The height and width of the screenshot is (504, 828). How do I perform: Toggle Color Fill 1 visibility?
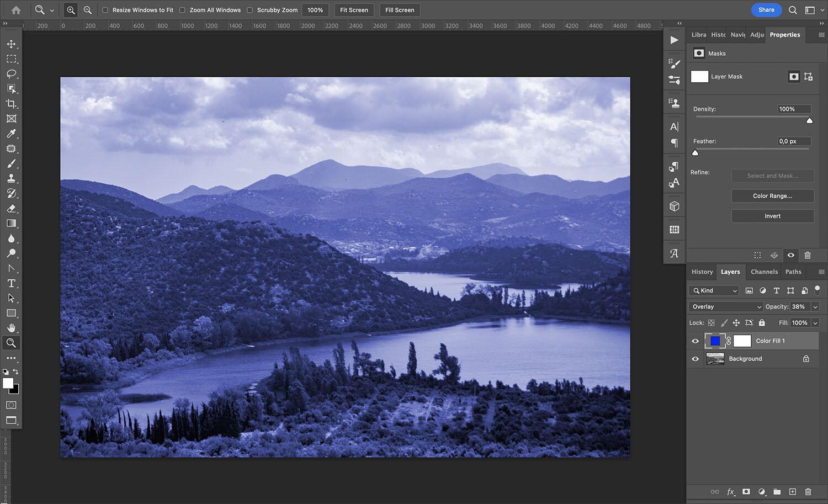(694, 341)
